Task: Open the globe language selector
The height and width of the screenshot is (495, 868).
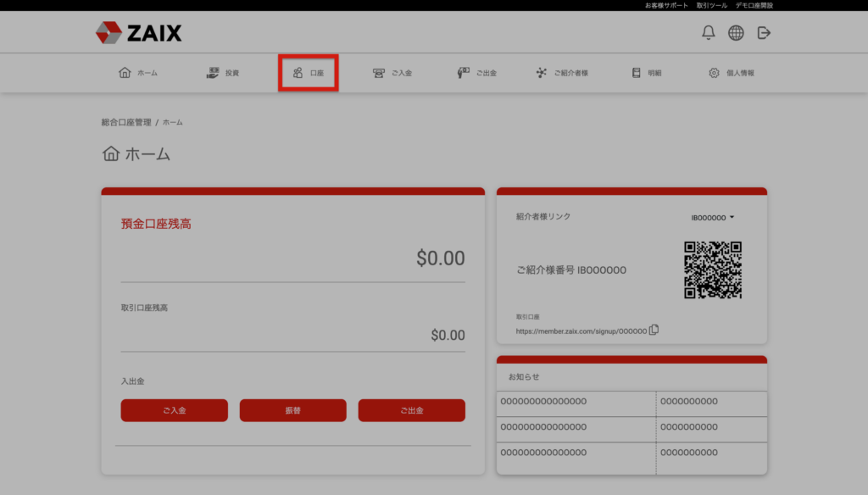Action: point(736,33)
